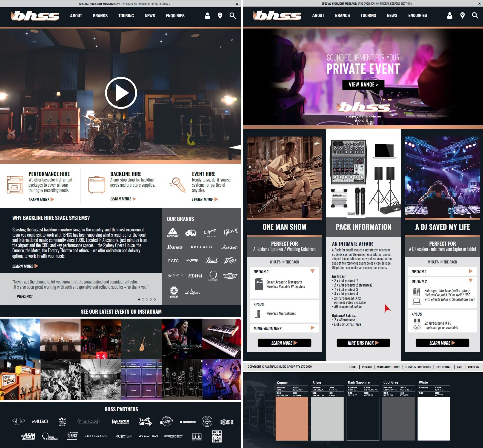Open BRANDS menu in left page header
483x448 pixels.
click(x=100, y=16)
